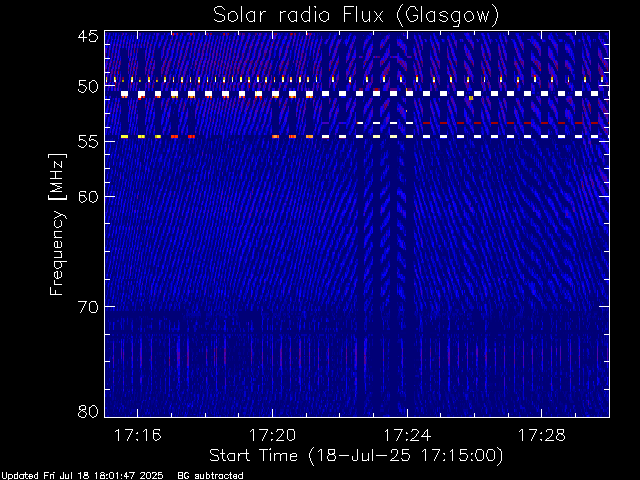Click the 'BG subtracted' footer text
Image resolution: width=640 pixels, height=480 pixels.
point(211,476)
